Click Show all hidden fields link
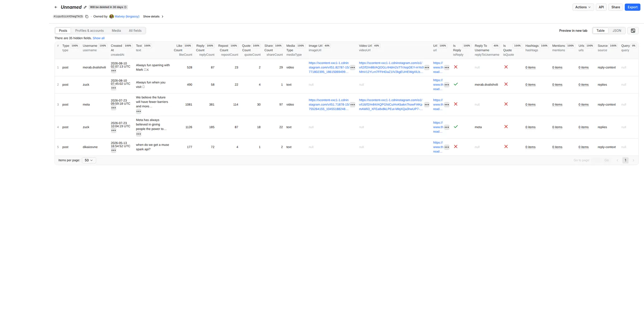Viewport: 644px width, 322px height. [x=99, y=38]
